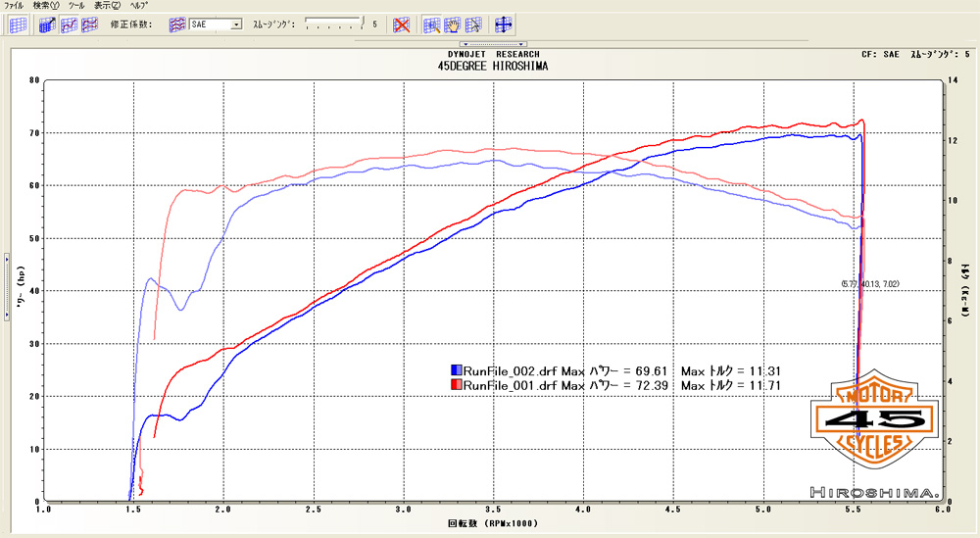Click the red X delete graph icon
Screen dimensions: 980x538
click(x=401, y=24)
